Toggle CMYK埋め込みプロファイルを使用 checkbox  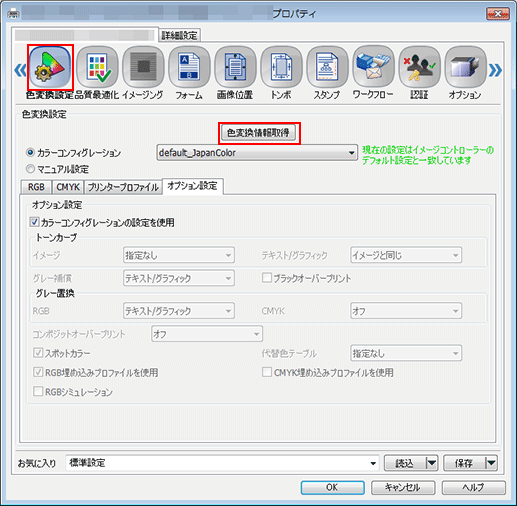267,372
